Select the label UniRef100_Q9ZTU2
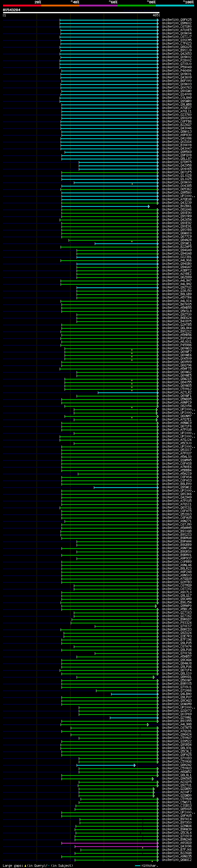 click(x=177, y=288)
